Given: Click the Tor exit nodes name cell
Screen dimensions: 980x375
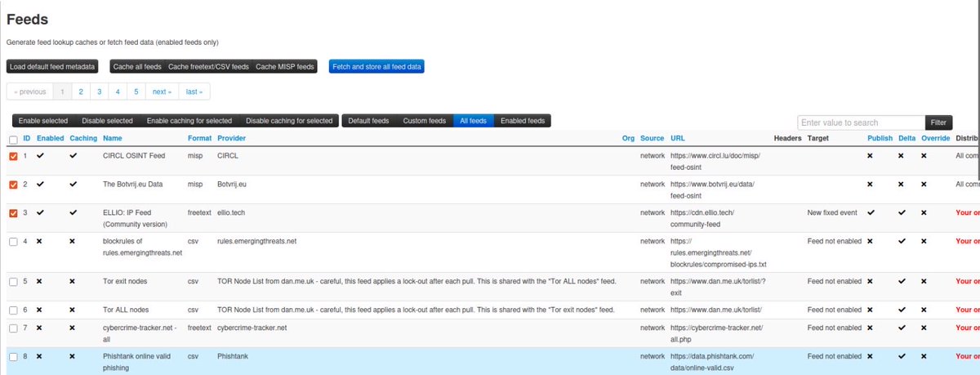Looking at the screenshot, I should 127,281.
